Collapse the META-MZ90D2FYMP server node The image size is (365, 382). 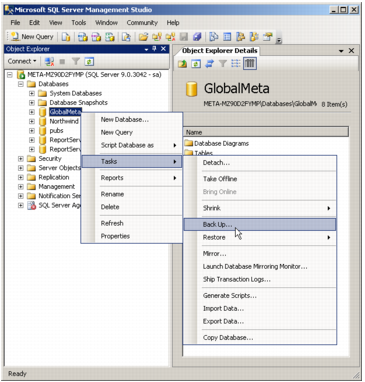point(10,75)
